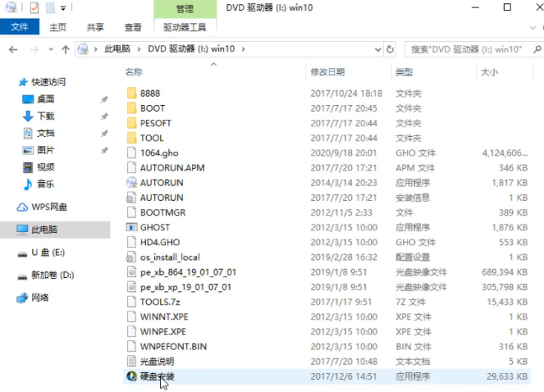Expand the quick access toolbar dropdown

(63, 8)
